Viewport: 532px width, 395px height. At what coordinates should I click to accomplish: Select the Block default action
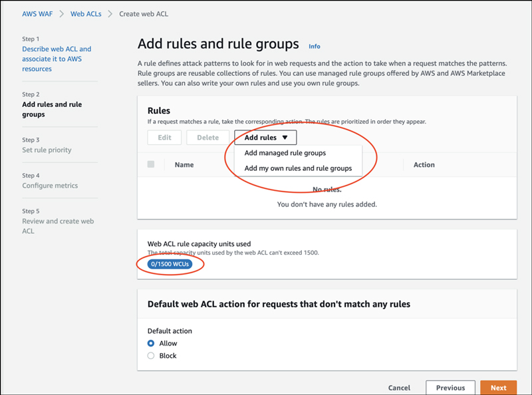[151, 356]
